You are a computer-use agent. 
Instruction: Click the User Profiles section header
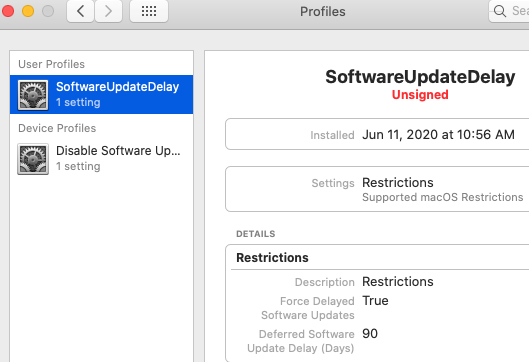click(51, 64)
